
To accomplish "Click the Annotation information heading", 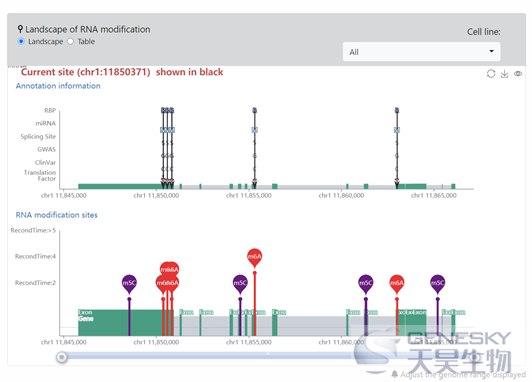I will click(x=58, y=86).
